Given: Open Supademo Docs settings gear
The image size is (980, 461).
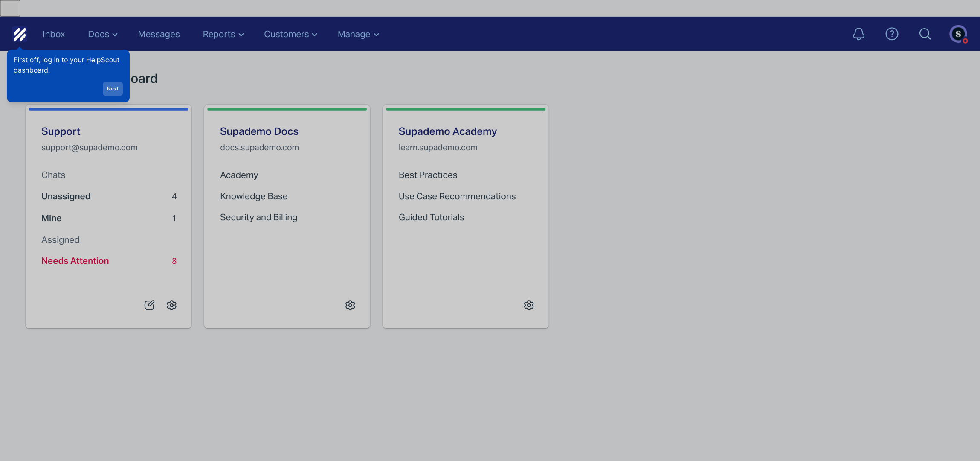Looking at the screenshot, I should pos(350,305).
